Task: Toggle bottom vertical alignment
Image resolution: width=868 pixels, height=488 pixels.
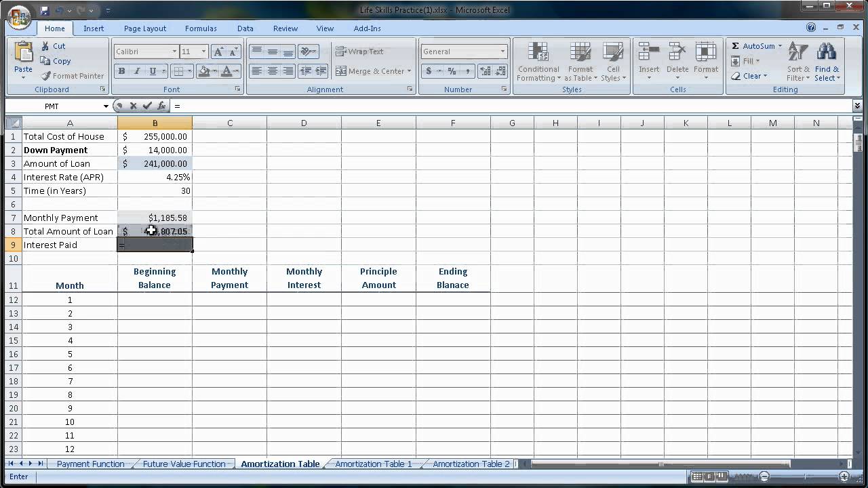Action: [288, 52]
